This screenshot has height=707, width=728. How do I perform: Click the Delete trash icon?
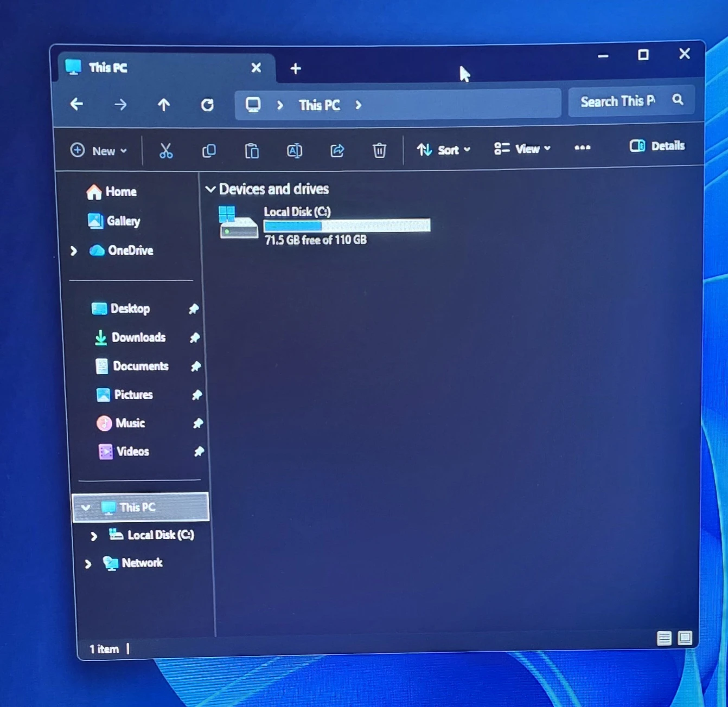(x=380, y=150)
